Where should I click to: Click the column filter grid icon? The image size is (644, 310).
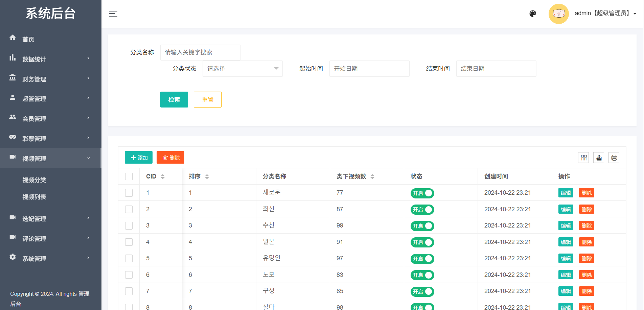point(584,158)
